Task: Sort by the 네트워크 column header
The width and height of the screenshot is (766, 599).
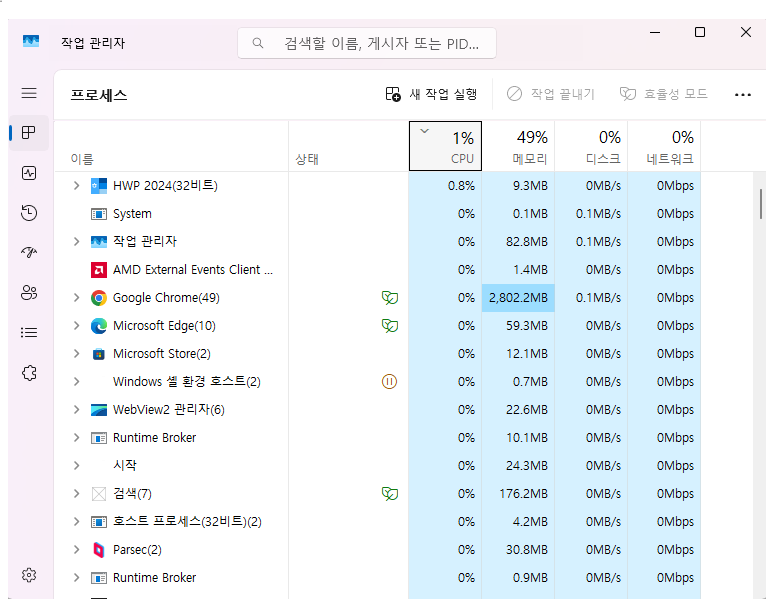Action: tap(664, 146)
